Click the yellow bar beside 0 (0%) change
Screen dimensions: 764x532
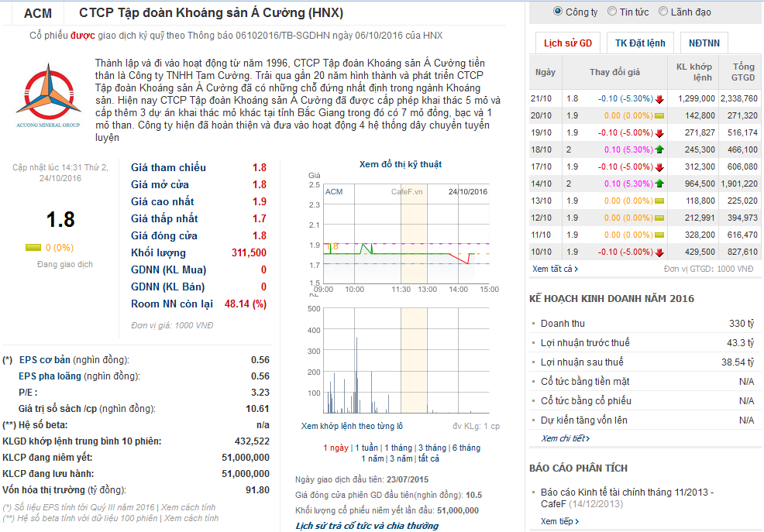tap(33, 248)
